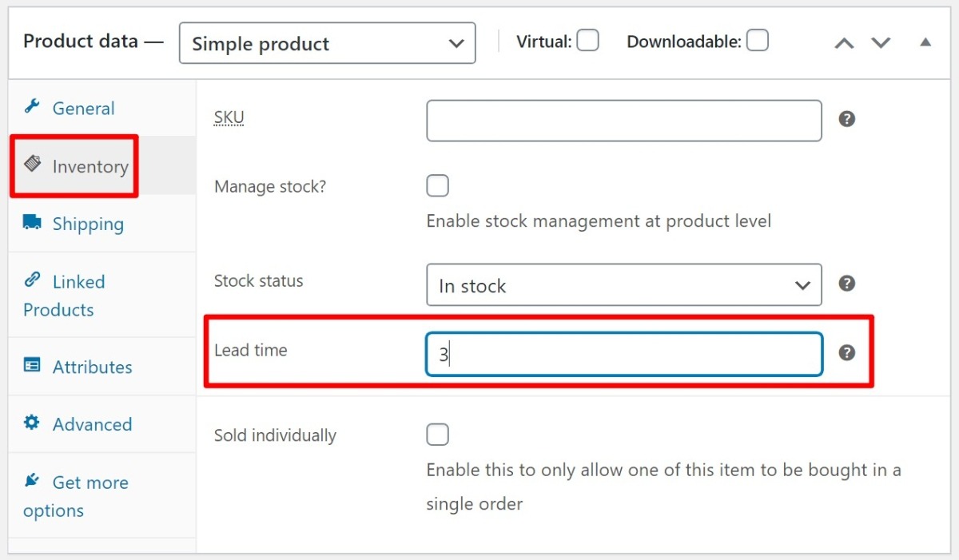This screenshot has width=959, height=560.
Task: Expand the Stock status dropdown
Action: [623, 285]
